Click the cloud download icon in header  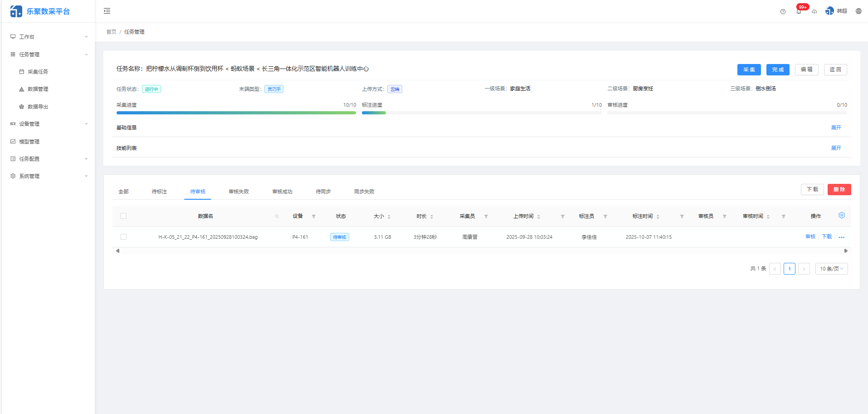tap(814, 12)
